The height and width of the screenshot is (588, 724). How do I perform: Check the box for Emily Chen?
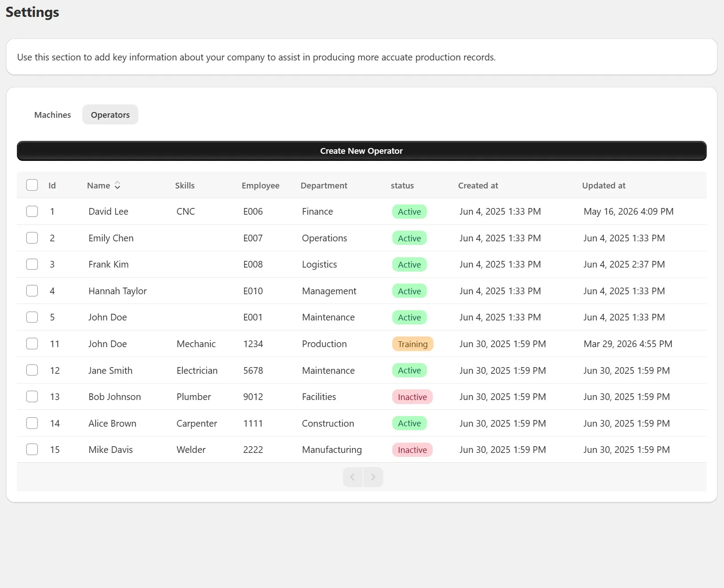point(32,238)
